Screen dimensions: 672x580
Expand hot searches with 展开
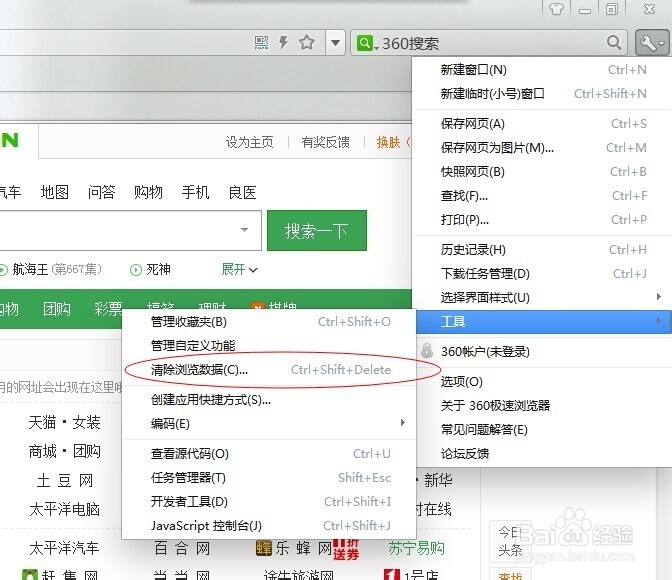pyautogui.click(x=239, y=269)
